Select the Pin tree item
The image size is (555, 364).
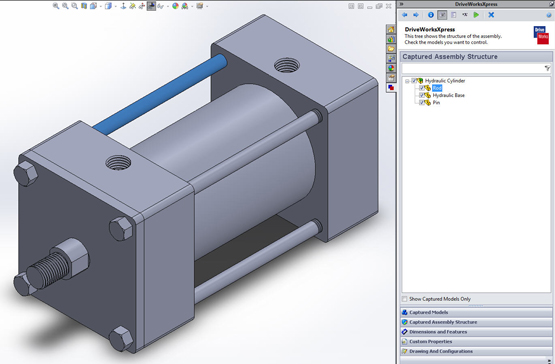(x=436, y=102)
